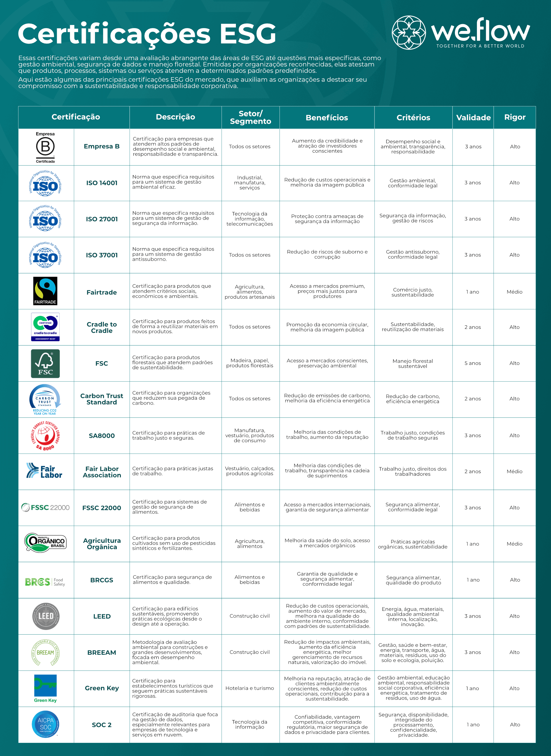
Task: Click the Produto Orgânico Brasil logo
Action: 45,542
